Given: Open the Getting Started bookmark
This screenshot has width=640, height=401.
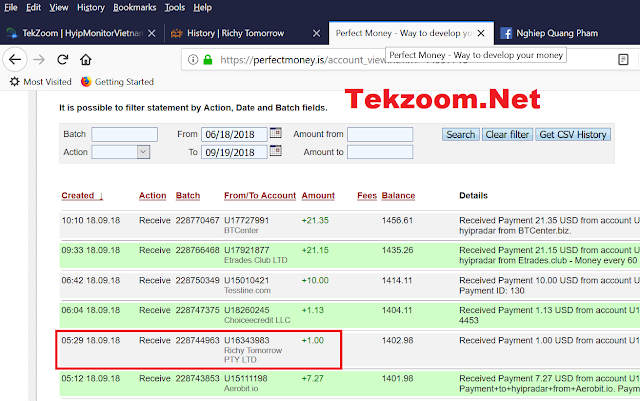Looking at the screenshot, I should click(x=118, y=82).
